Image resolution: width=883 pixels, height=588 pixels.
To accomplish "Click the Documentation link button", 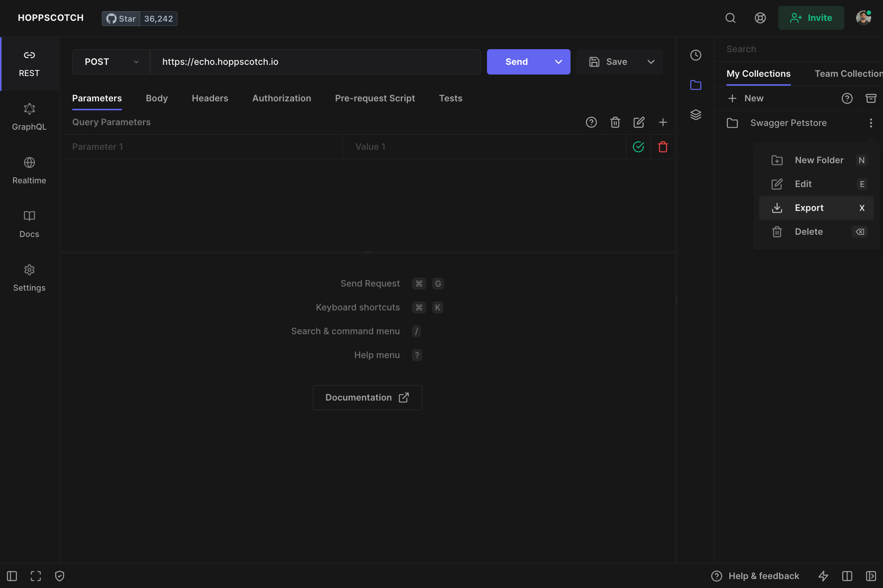I will pyautogui.click(x=367, y=398).
